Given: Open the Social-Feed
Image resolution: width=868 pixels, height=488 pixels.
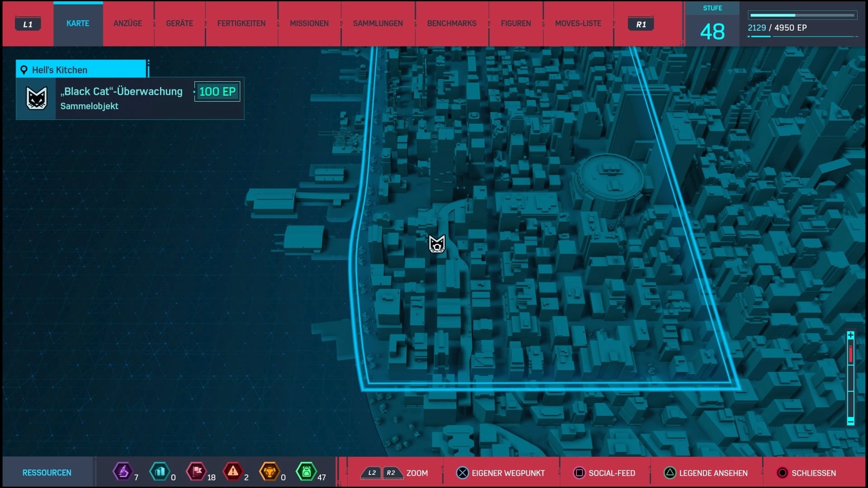Looking at the screenshot, I should (x=612, y=473).
